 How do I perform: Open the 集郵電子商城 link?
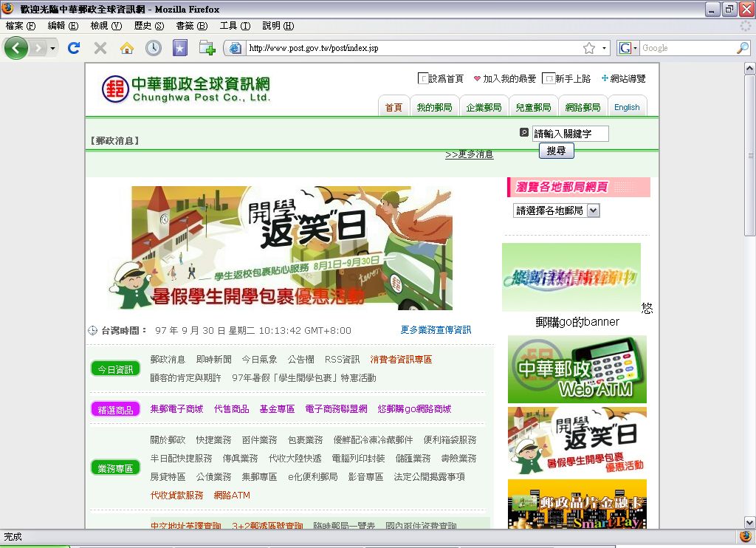tap(176, 409)
